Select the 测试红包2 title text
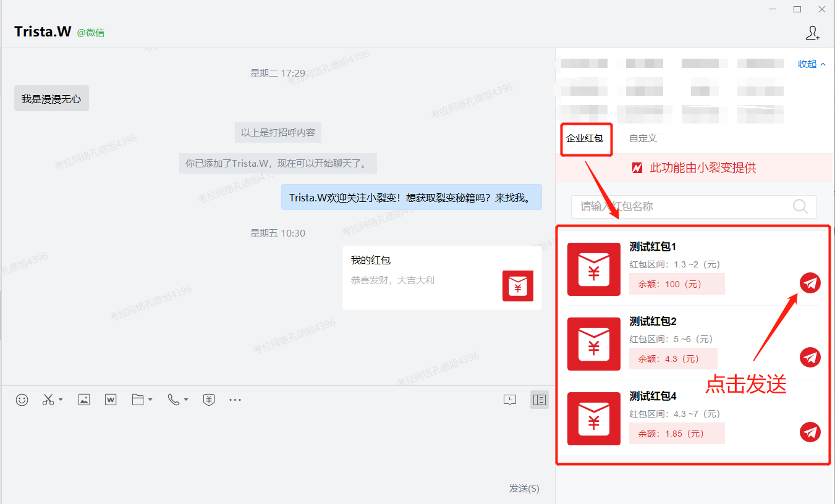 click(x=653, y=321)
